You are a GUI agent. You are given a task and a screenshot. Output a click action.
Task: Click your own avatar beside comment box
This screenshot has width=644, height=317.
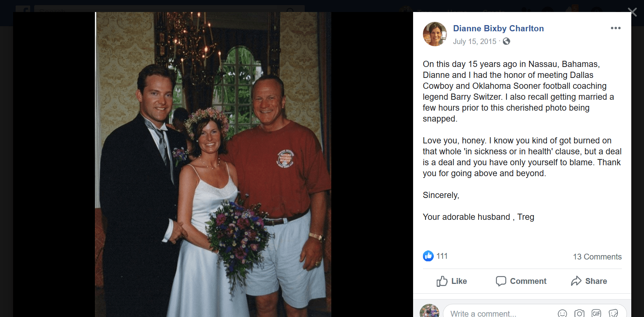coord(429,311)
